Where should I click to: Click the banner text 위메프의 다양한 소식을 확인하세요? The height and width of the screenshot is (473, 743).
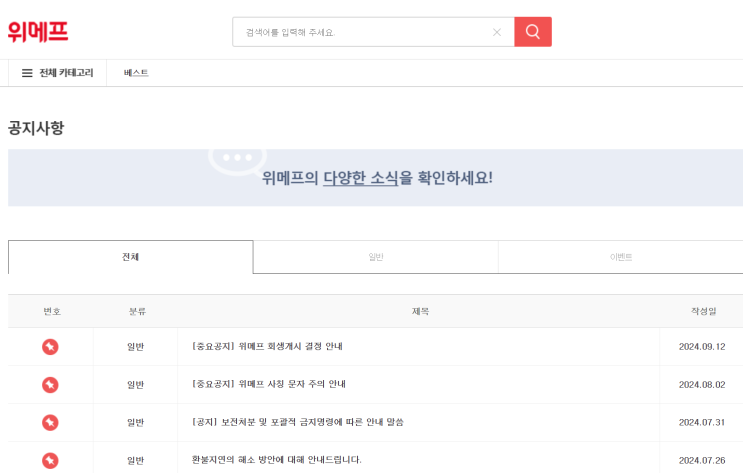[377, 178]
